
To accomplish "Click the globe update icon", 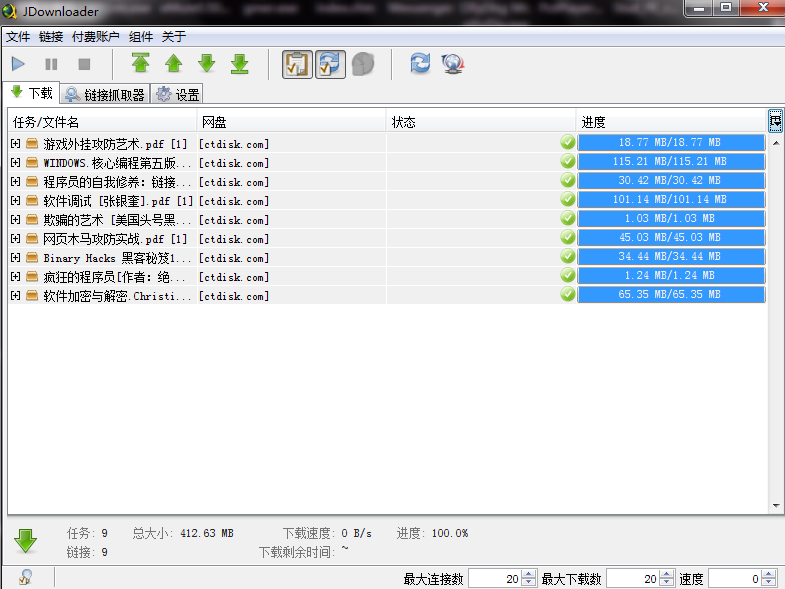I will click(x=453, y=64).
